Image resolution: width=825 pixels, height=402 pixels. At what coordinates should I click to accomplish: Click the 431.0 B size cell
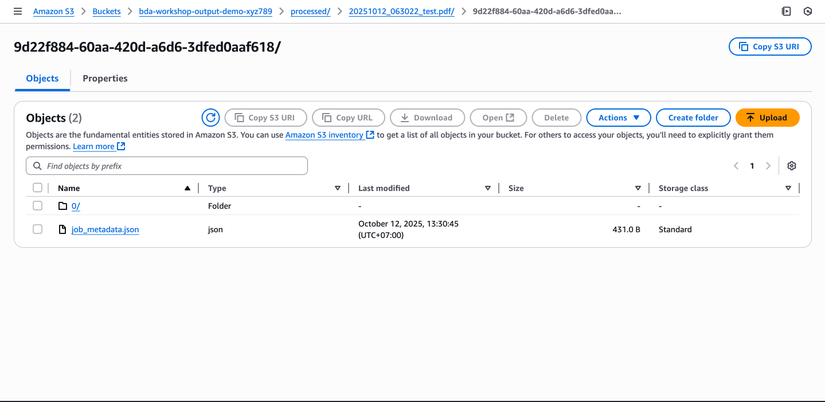point(626,229)
